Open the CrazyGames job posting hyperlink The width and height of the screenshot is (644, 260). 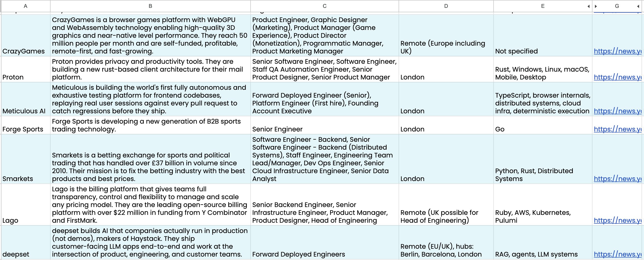tap(617, 51)
